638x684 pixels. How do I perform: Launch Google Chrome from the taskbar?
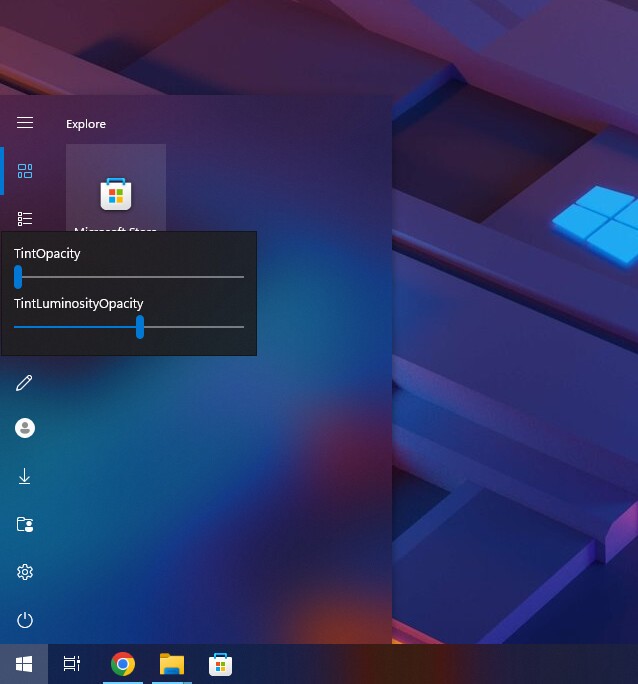(123, 664)
